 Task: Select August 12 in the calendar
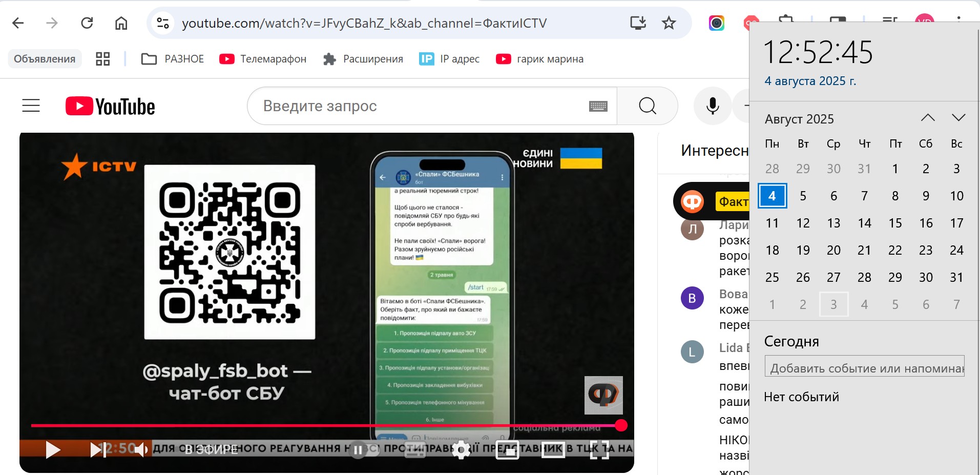coord(803,223)
